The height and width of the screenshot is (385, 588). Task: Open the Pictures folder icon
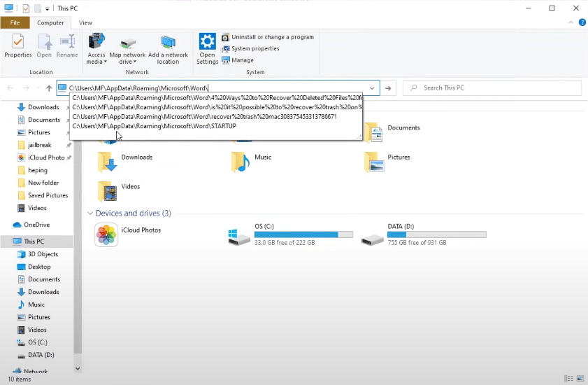(x=374, y=162)
